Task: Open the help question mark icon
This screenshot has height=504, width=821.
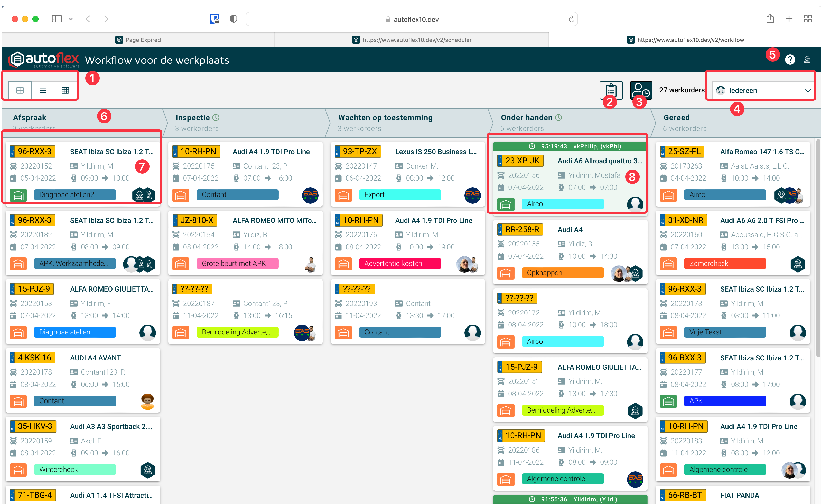Action: coord(790,60)
